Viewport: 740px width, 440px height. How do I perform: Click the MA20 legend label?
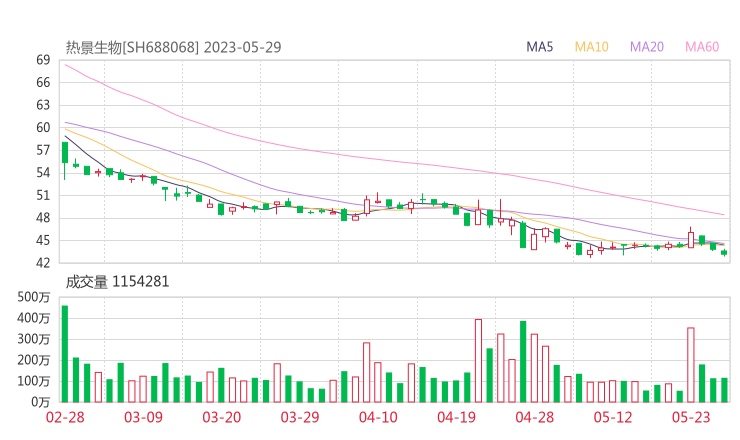(647, 47)
